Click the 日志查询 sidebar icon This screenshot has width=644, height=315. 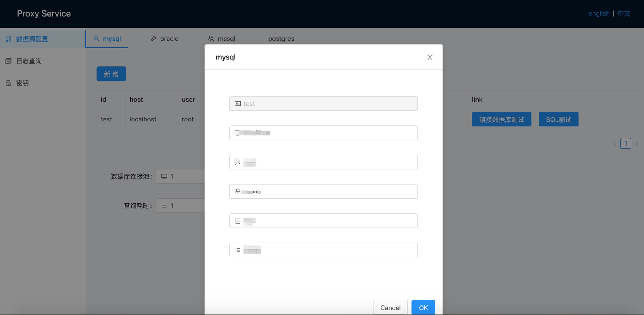[x=8, y=61]
